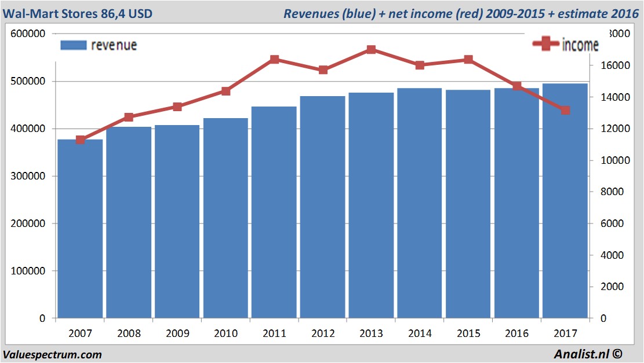Click the 2011 income data marker
Viewport: 644px width, 363px height.
(274, 60)
